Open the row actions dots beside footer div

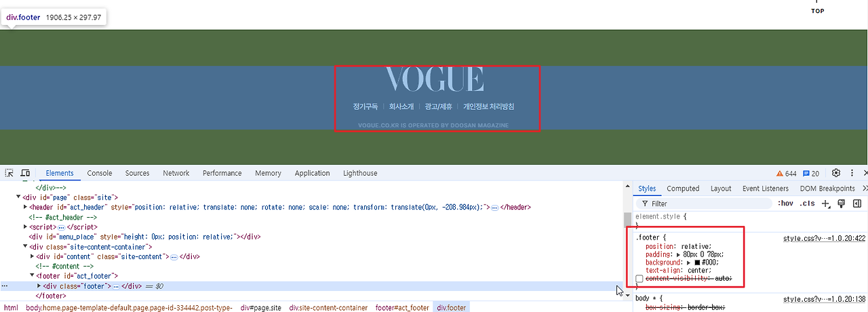point(5,286)
